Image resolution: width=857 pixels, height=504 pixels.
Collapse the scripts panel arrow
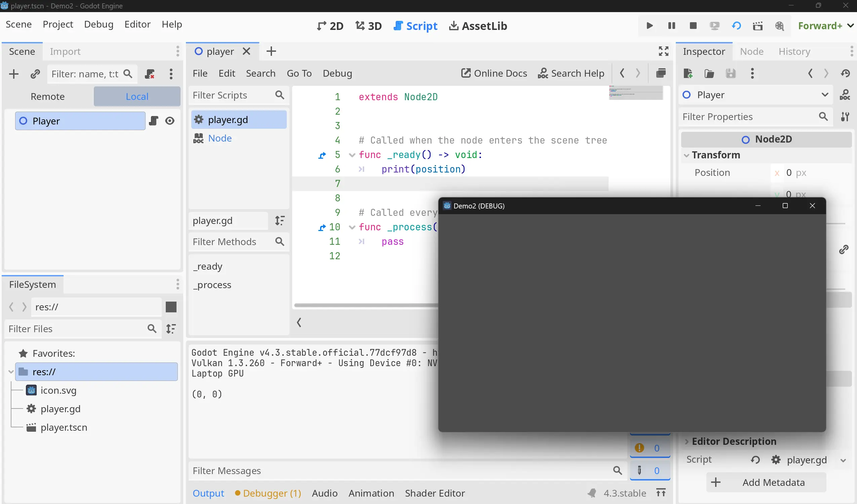299,322
